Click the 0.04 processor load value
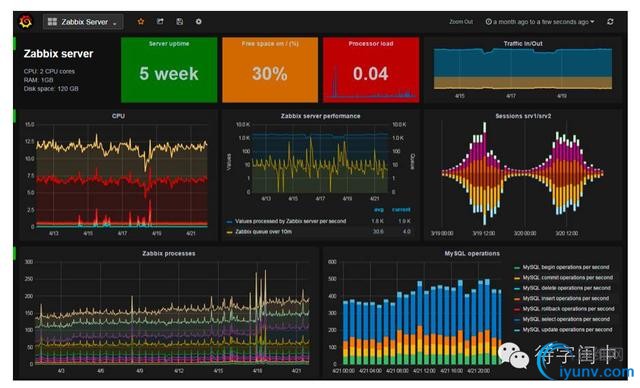Viewport: 640px width, 388px height. coord(371,74)
